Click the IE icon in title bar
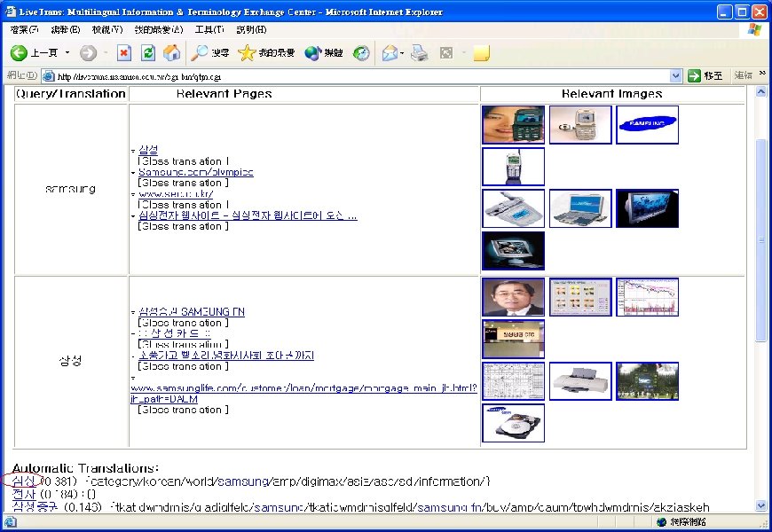 point(11,11)
